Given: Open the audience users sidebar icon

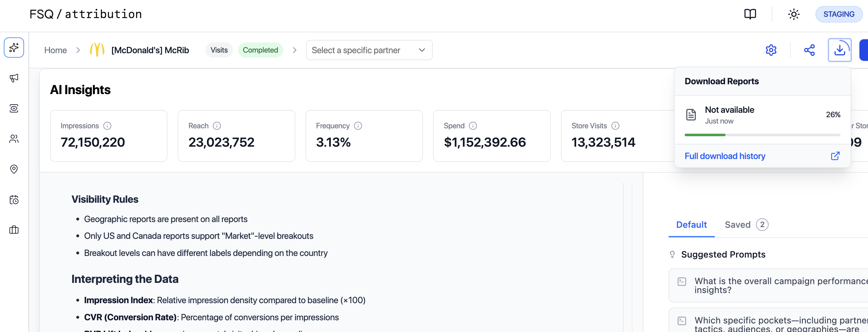Looking at the screenshot, I should pyautogui.click(x=14, y=138).
